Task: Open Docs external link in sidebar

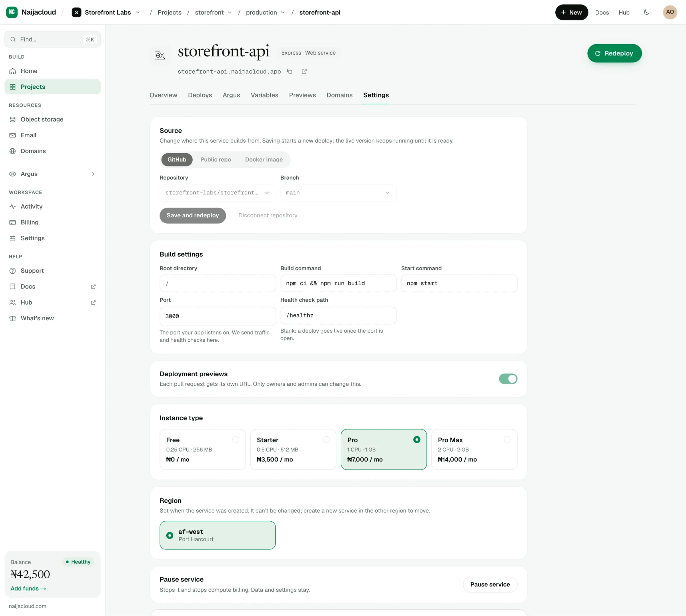Action: point(52,287)
